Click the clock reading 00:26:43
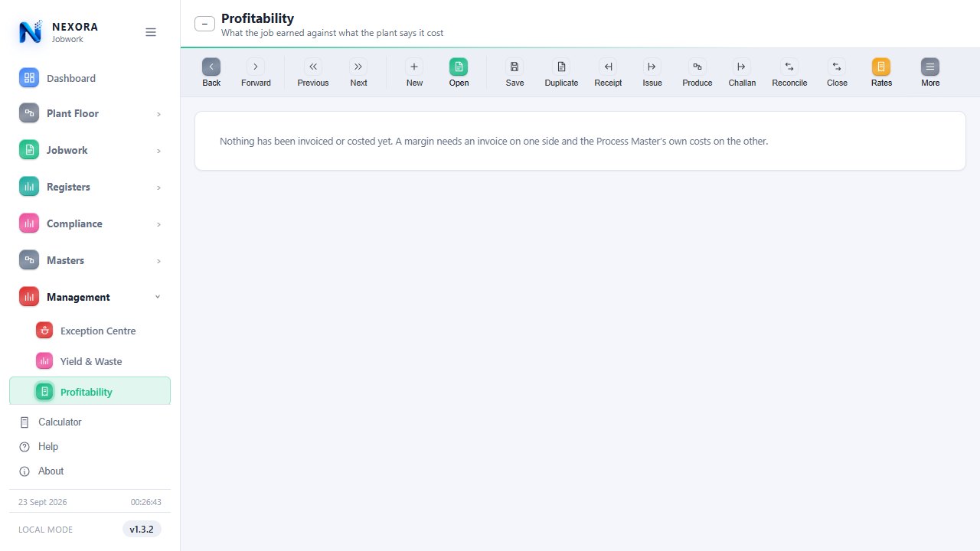Viewport: 980px width, 551px height. pyautogui.click(x=146, y=502)
